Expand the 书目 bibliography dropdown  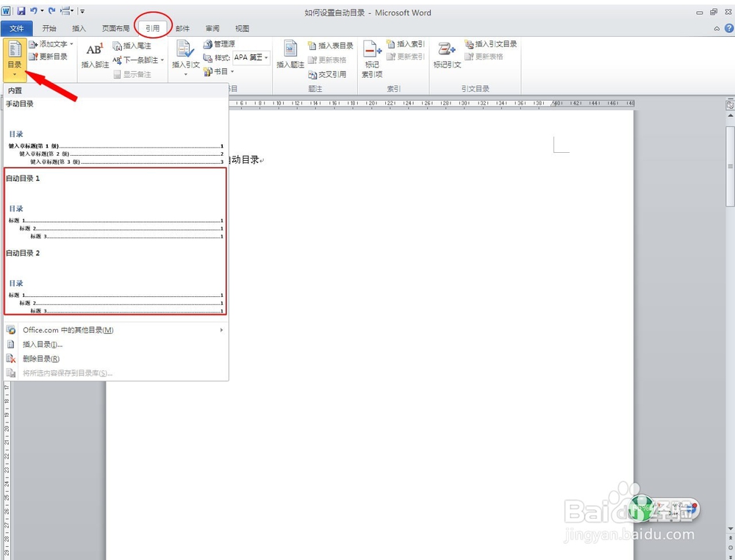point(232,71)
